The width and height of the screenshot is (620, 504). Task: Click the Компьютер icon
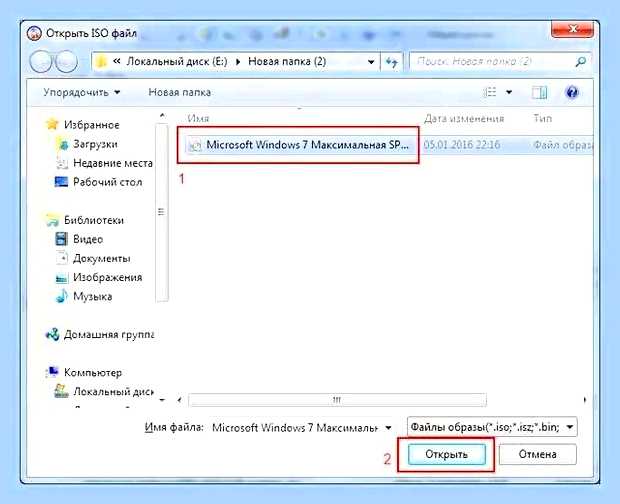(52, 372)
